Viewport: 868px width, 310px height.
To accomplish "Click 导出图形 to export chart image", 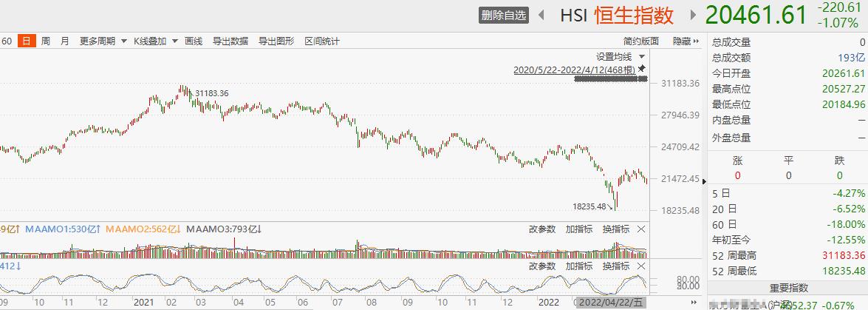I will click(x=276, y=41).
